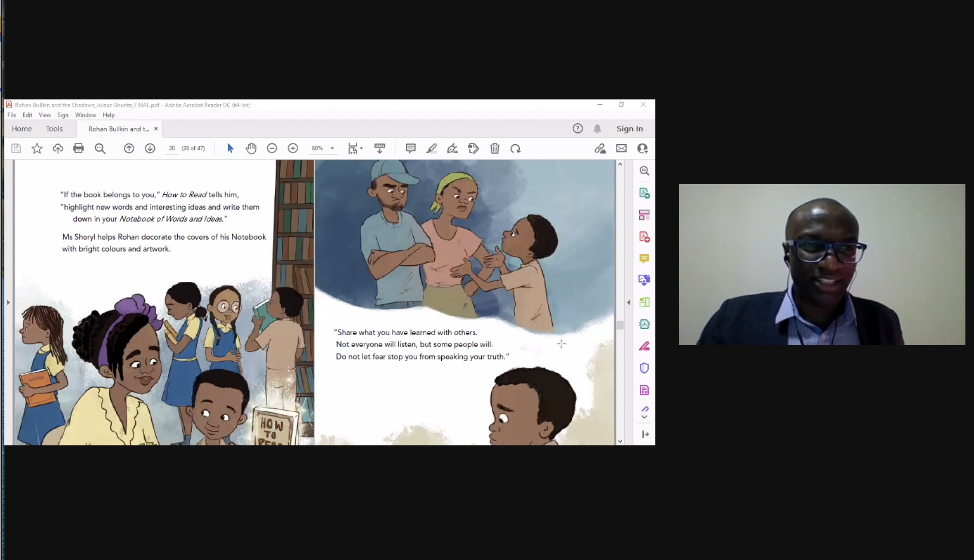Screen dimensions: 974x560
Task: Zoom out with the minus button
Action: point(272,148)
